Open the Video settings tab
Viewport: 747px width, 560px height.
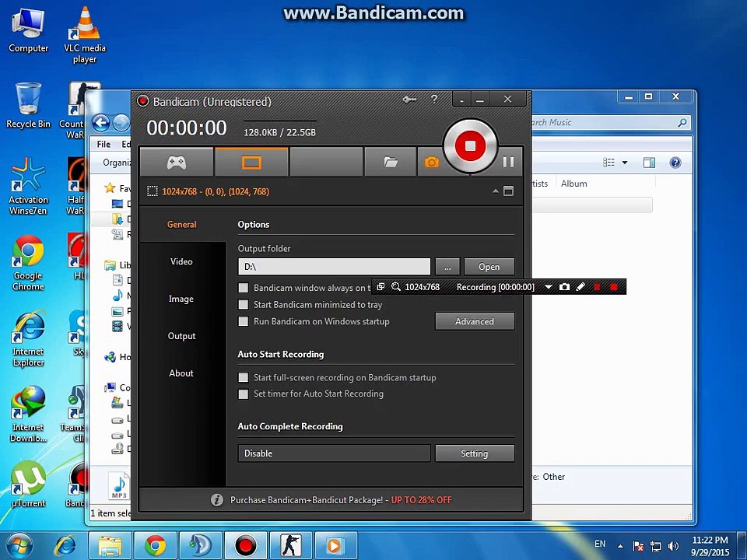pyautogui.click(x=181, y=261)
